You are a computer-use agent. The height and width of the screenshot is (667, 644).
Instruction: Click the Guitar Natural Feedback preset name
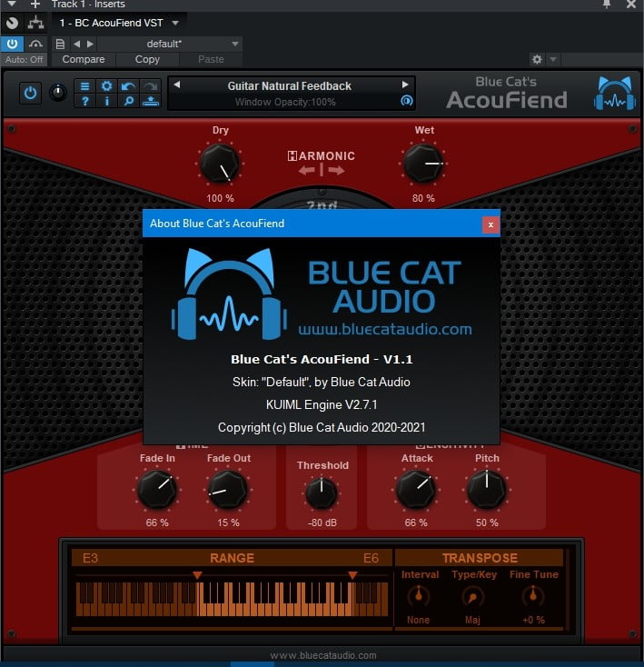[x=289, y=85]
